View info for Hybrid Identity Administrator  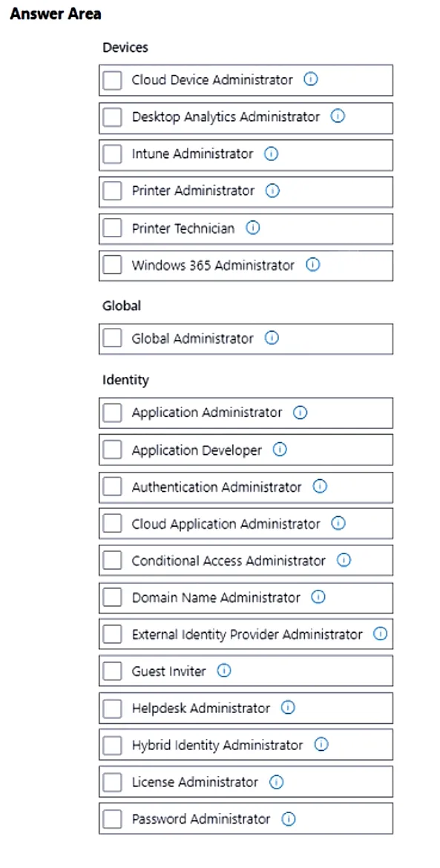pos(321,745)
